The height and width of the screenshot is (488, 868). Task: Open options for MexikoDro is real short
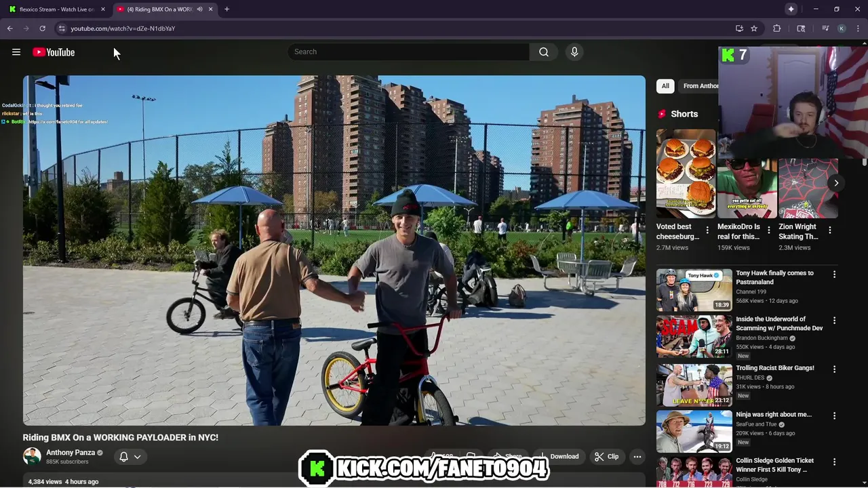(768, 230)
